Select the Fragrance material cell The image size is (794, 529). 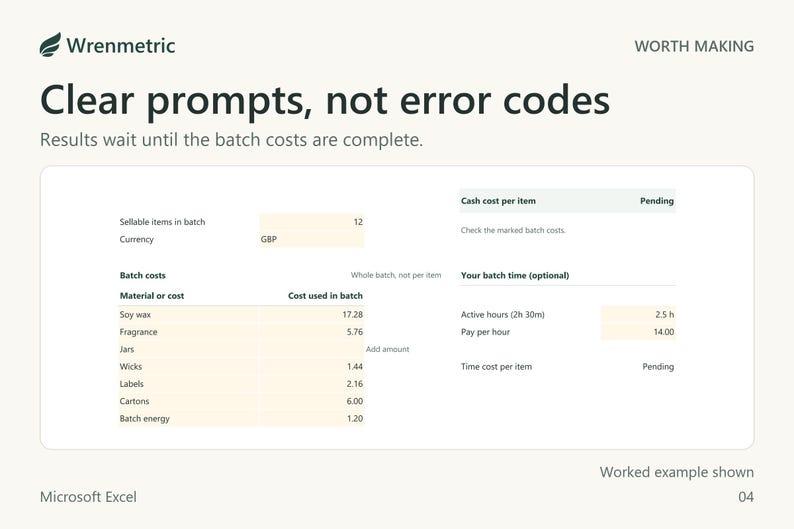click(x=188, y=332)
